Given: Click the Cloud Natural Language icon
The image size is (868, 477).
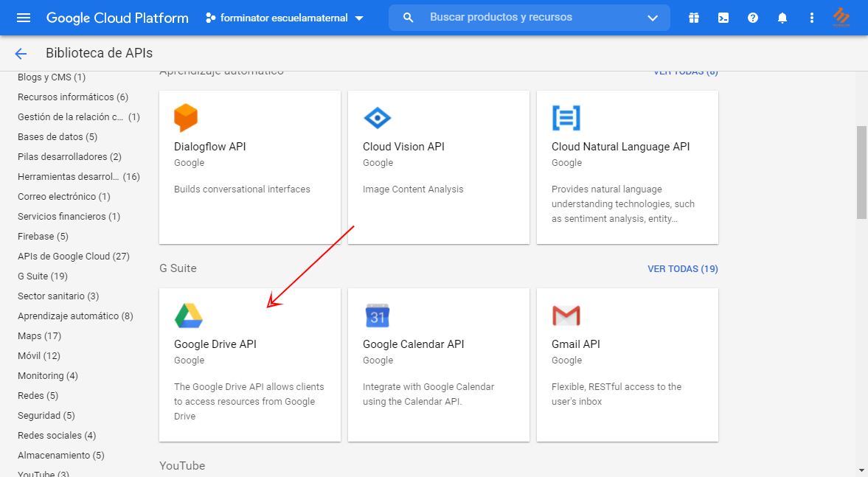Looking at the screenshot, I should 566,118.
